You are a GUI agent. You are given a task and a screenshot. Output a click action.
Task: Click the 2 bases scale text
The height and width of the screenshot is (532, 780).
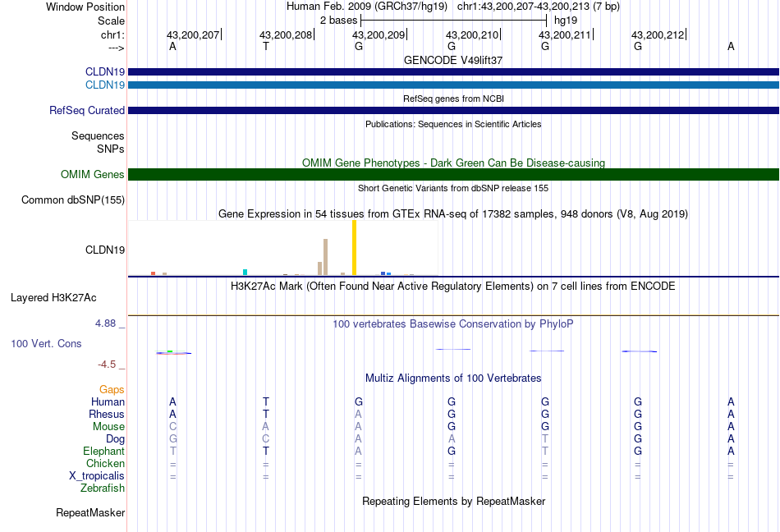coord(339,21)
